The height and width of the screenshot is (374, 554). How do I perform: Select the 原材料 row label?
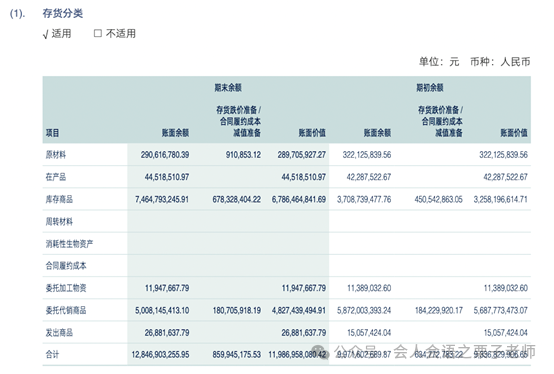[56, 155]
